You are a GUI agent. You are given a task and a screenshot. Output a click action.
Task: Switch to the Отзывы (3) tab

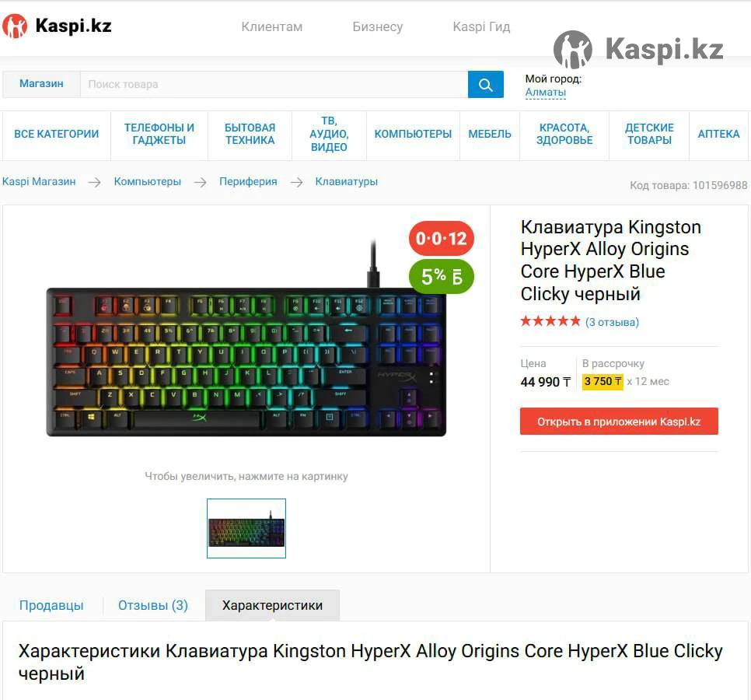coord(153,605)
